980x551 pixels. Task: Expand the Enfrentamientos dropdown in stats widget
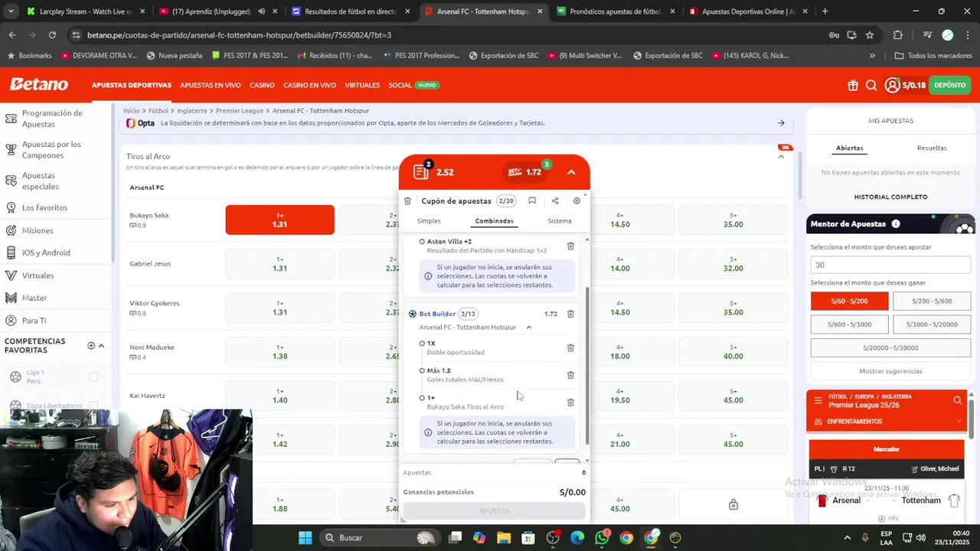coord(959,422)
